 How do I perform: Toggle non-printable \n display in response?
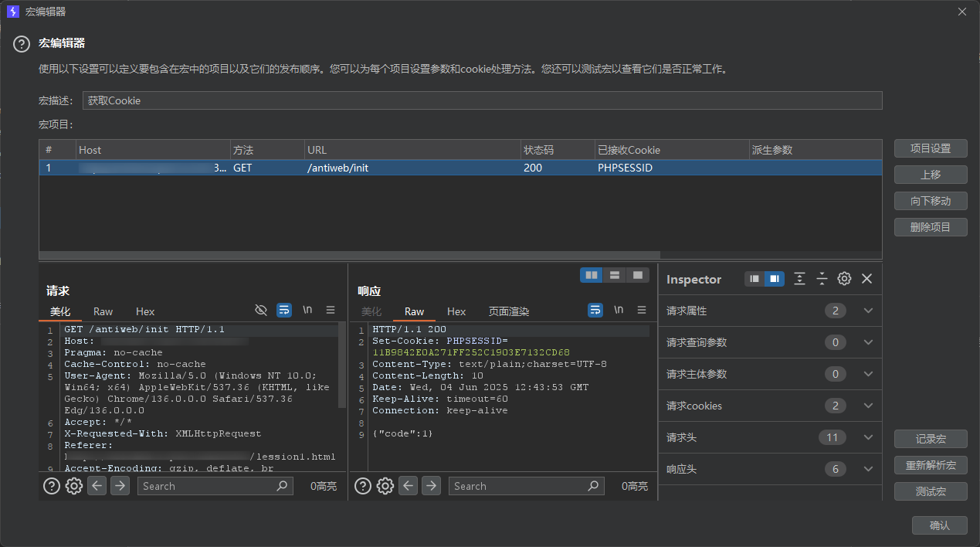tap(619, 310)
